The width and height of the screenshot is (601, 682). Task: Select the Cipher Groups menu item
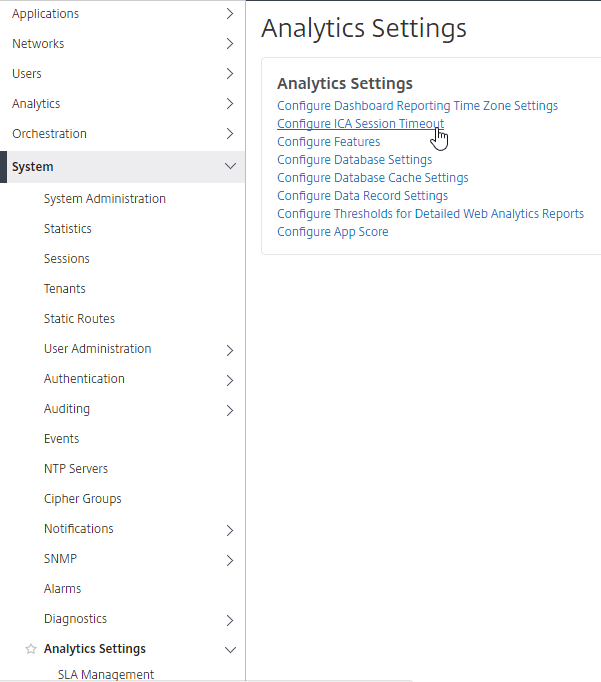click(x=83, y=499)
